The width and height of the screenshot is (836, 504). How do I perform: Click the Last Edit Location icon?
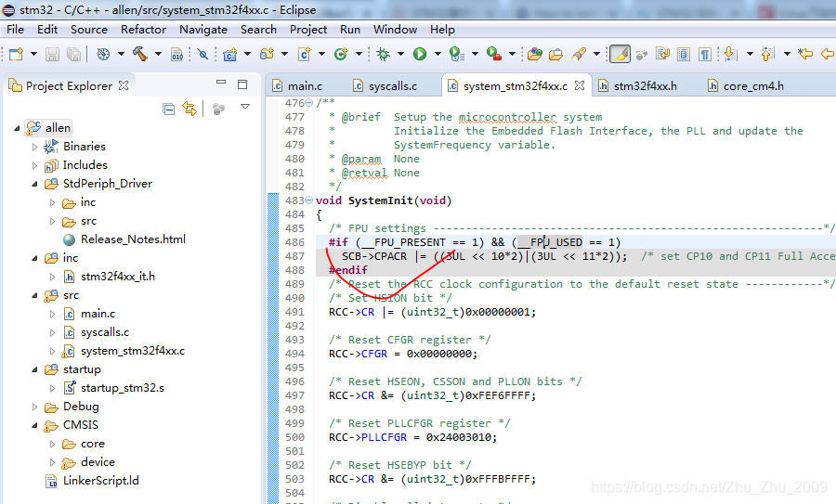tap(805, 54)
